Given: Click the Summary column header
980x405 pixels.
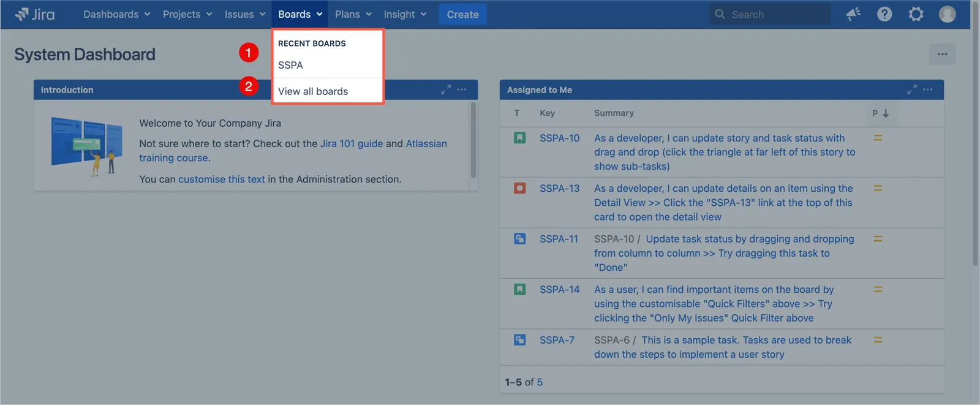Looking at the screenshot, I should click(614, 113).
